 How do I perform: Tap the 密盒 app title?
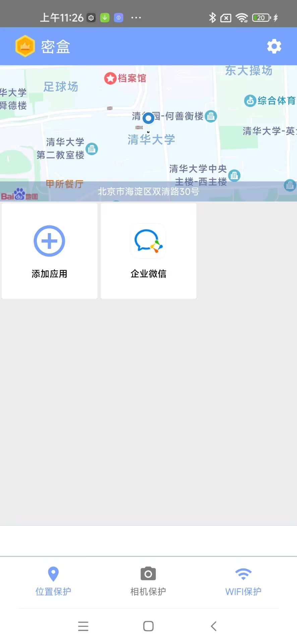pyautogui.click(x=56, y=47)
